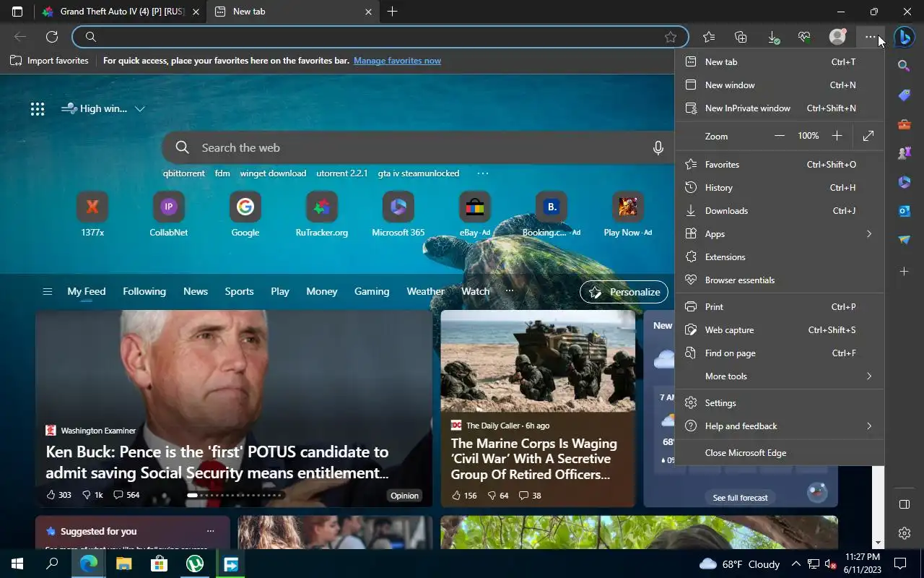Open the Downloads toolbar icon
The width and height of the screenshot is (924, 578).
coord(772,37)
